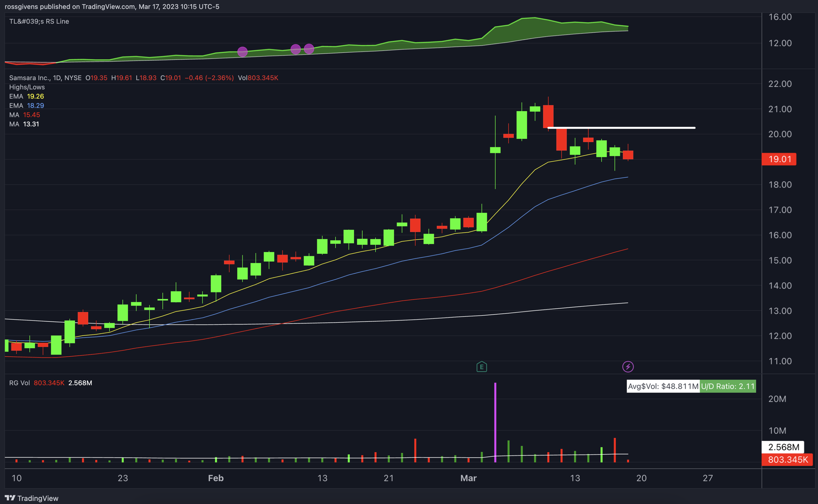Hide the Highs/Lows indicator

click(x=26, y=87)
